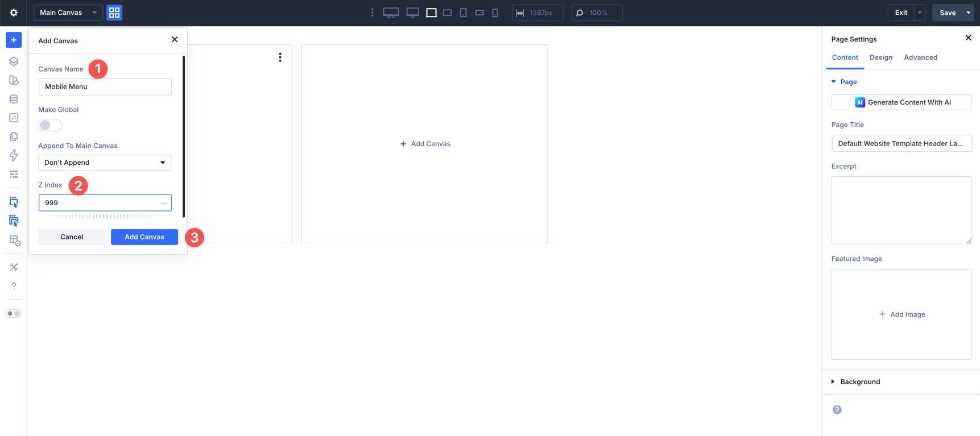Open the Save dropdown arrow

tap(969, 13)
